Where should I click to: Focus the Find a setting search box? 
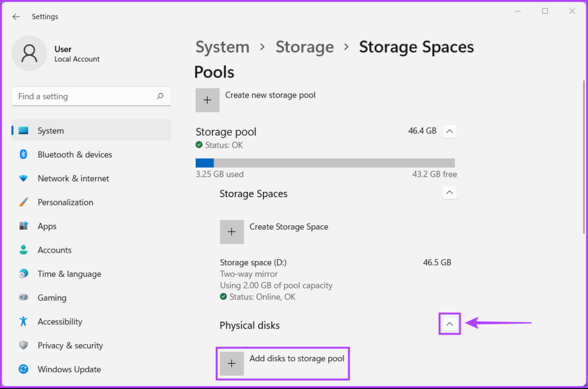(83, 97)
